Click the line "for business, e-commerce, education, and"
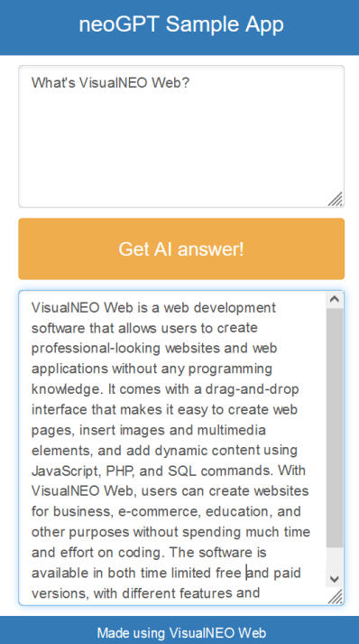359x644 pixels. 166,512
